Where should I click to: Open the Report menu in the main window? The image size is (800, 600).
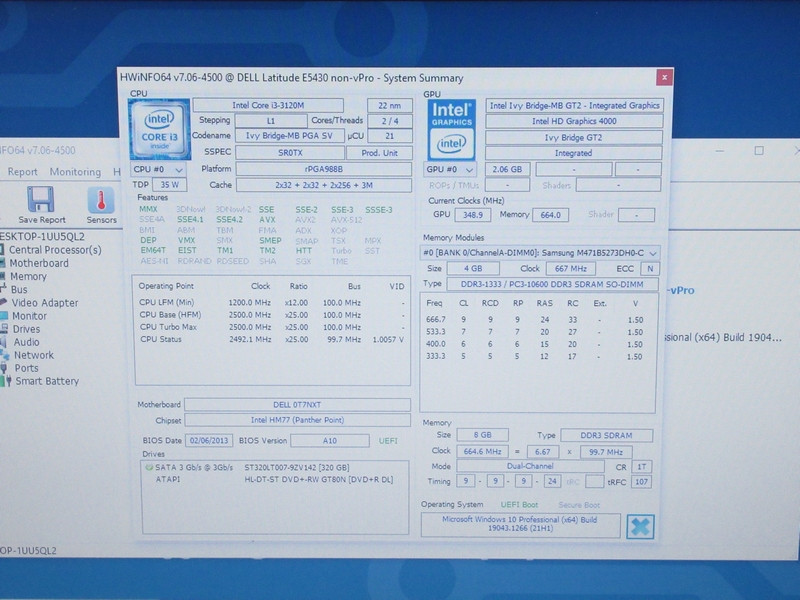pyautogui.click(x=22, y=172)
